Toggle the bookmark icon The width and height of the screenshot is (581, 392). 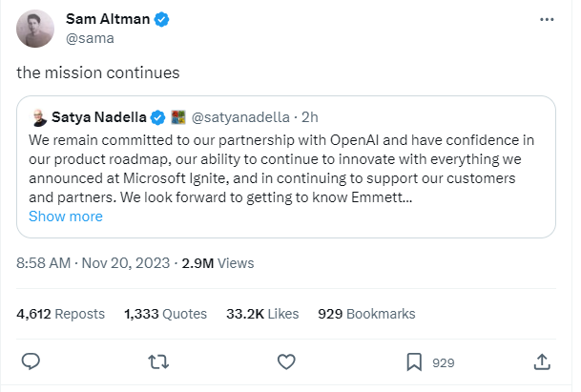414,362
